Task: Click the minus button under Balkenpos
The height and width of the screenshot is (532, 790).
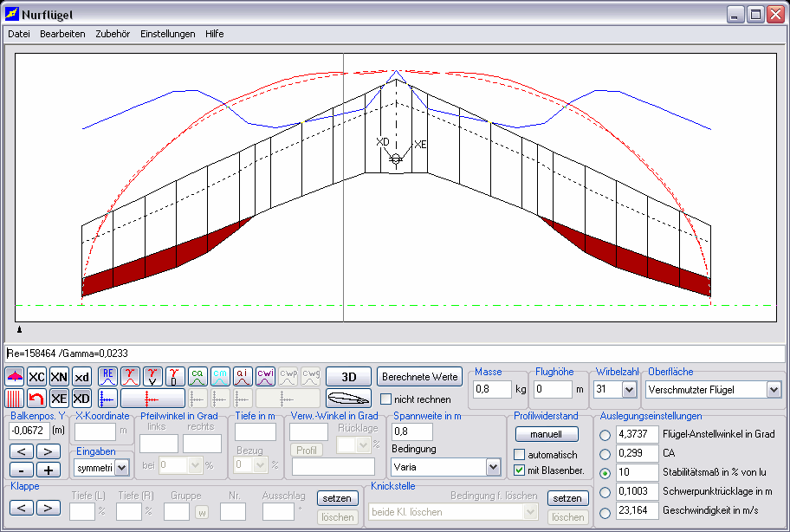Action: tap(22, 470)
